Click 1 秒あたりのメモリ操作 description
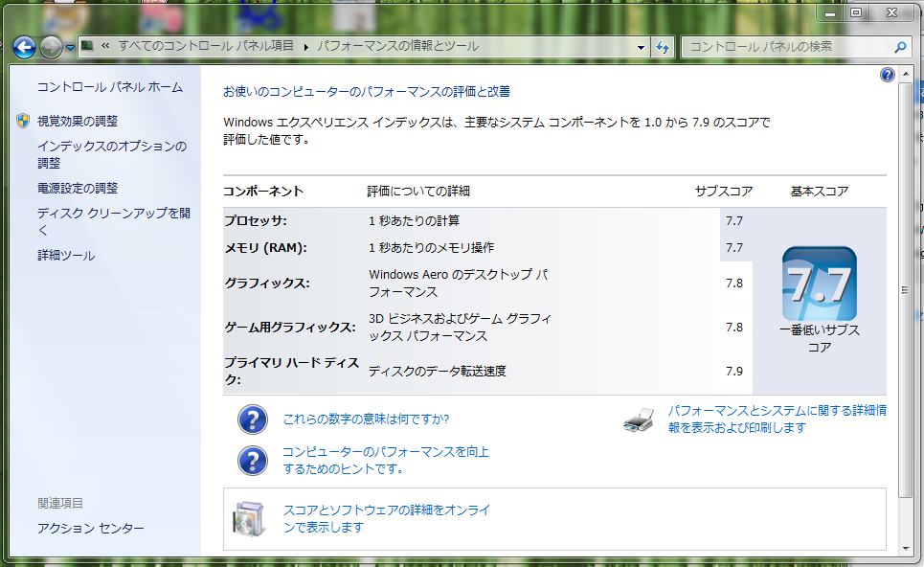 [x=431, y=247]
